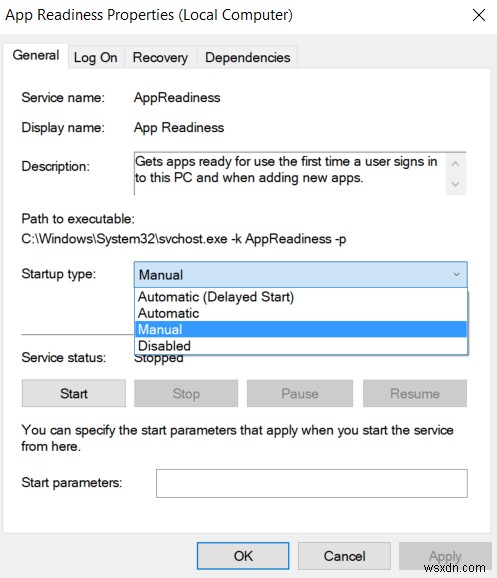Click the description scroll up arrow
The width and height of the screenshot is (497, 578).
click(x=455, y=164)
